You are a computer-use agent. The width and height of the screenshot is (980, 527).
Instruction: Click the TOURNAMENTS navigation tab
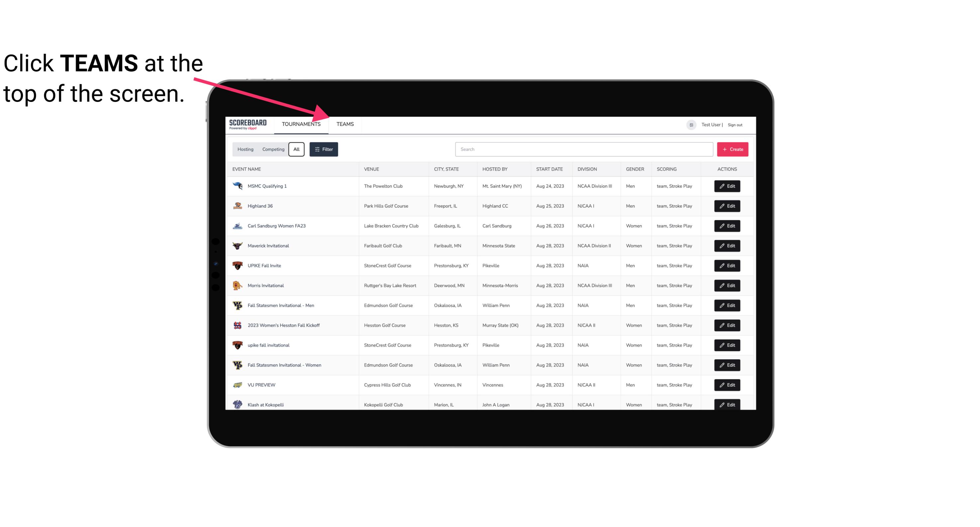tap(301, 124)
